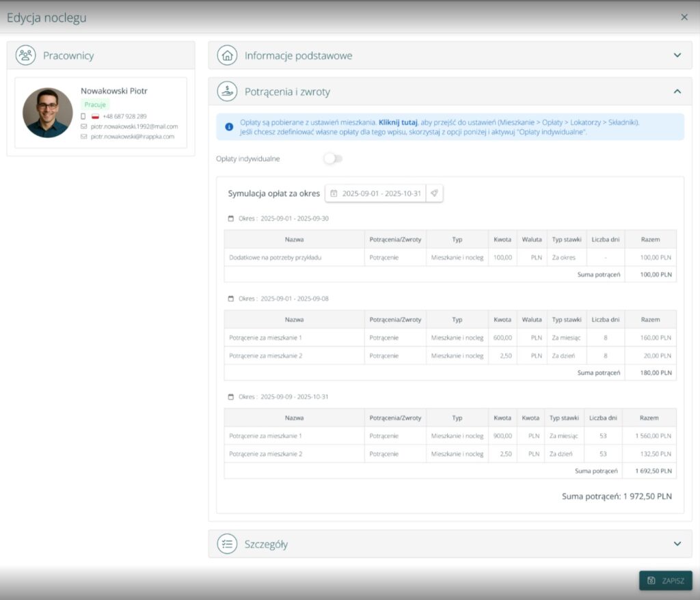Click the ZAPISZ save button
Screen dimensions: 700x600
(x=665, y=580)
